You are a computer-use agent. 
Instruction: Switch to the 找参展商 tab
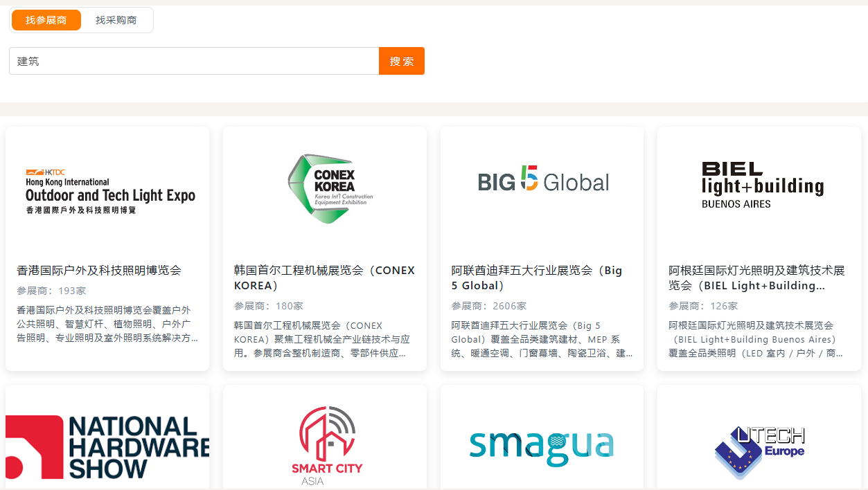point(46,20)
